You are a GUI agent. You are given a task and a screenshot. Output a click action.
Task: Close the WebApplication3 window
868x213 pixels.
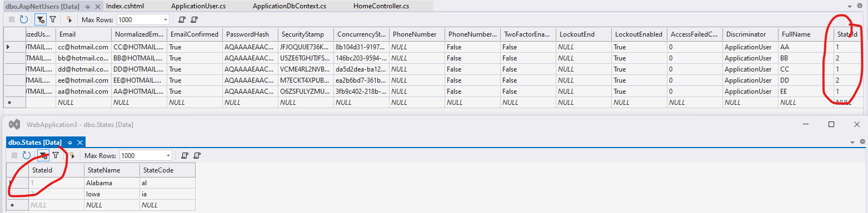pyautogui.click(x=856, y=124)
